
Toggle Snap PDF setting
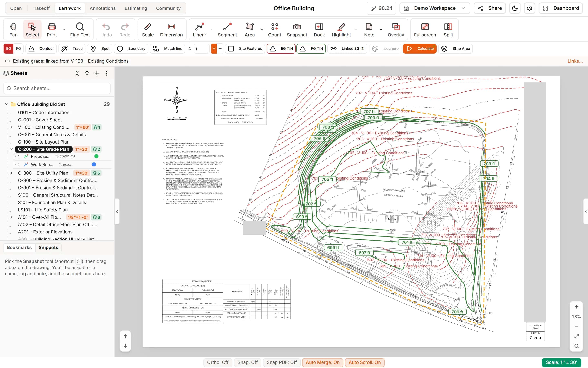coord(282,362)
